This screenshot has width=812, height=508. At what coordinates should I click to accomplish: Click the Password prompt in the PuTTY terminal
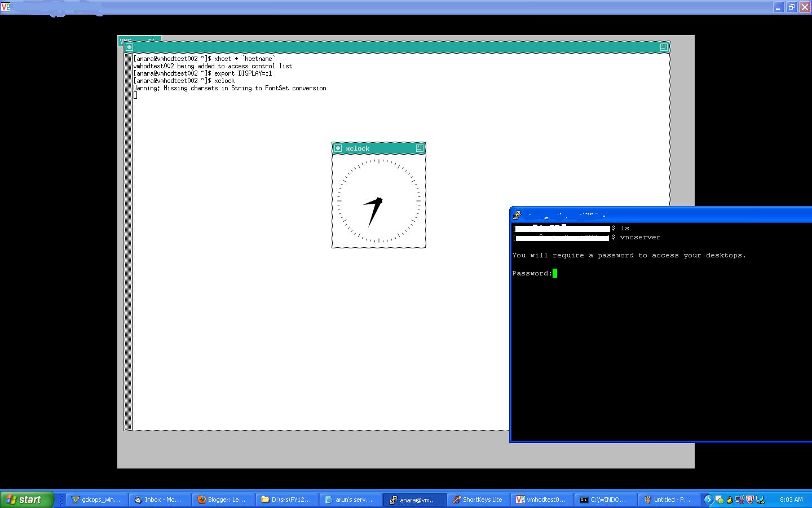point(533,273)
